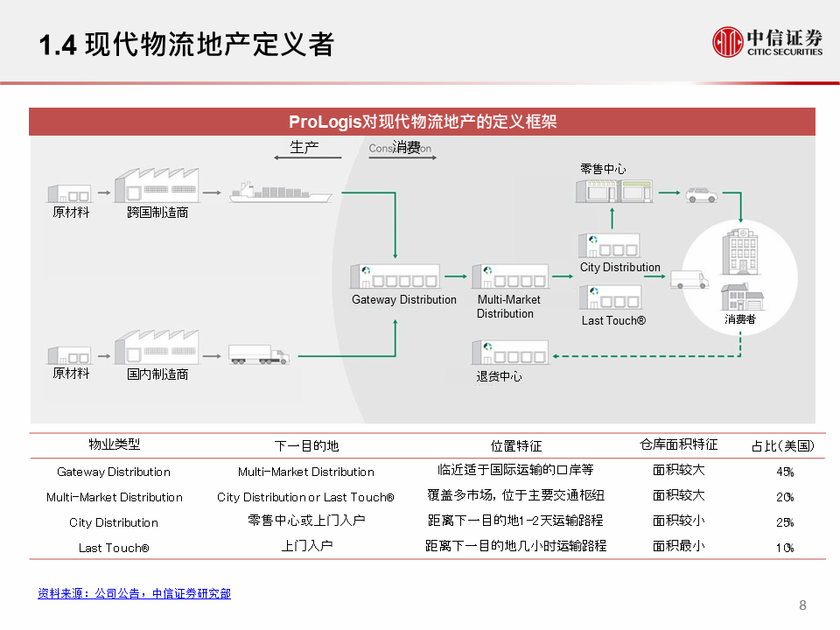Click the CITIC Securities logo
This screenshot has width=840, height=630.
pos(767,42)
